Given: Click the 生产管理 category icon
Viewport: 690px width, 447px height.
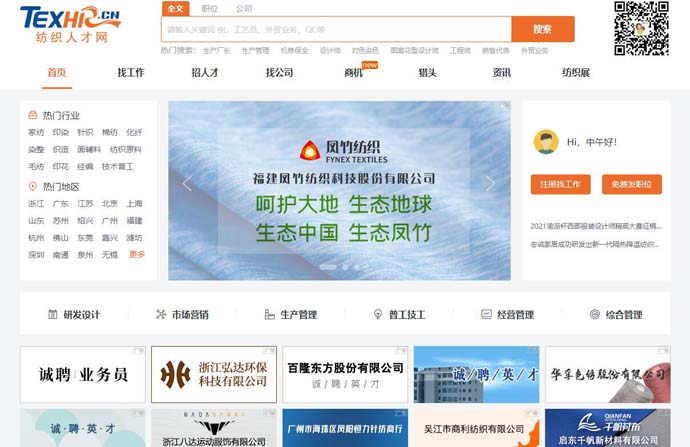Looking at the screenshot, I should [269, 314].
